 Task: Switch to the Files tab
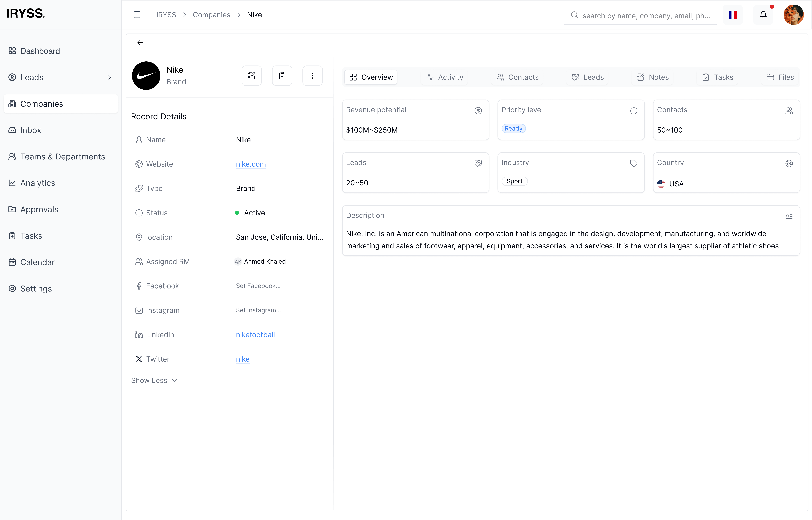[780, 77]
